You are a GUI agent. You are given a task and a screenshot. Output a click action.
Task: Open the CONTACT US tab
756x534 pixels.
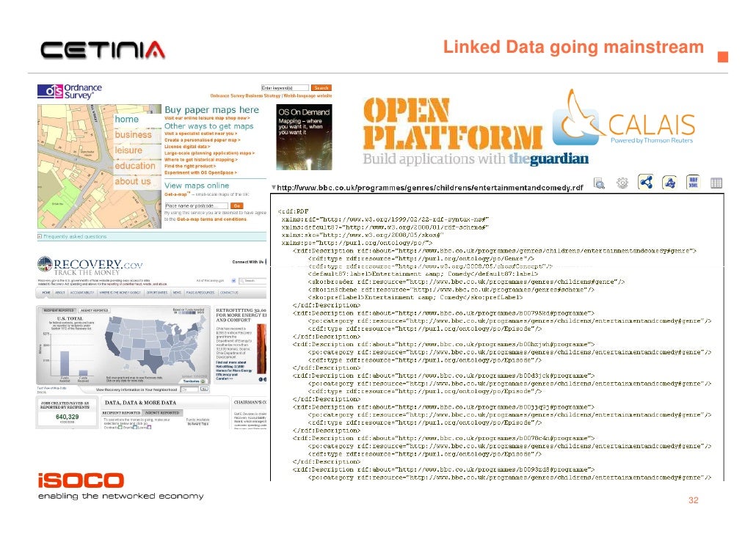pos(230,293)
